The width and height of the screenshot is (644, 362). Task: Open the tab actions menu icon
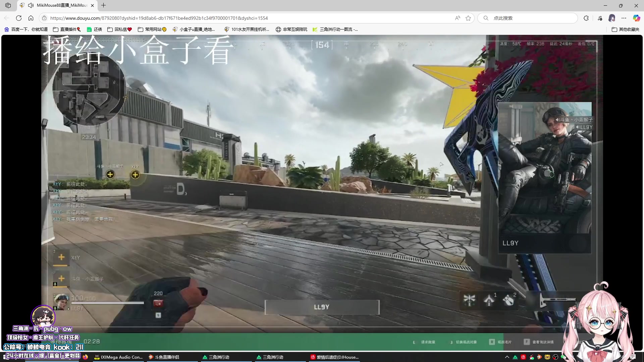[8, 5]
